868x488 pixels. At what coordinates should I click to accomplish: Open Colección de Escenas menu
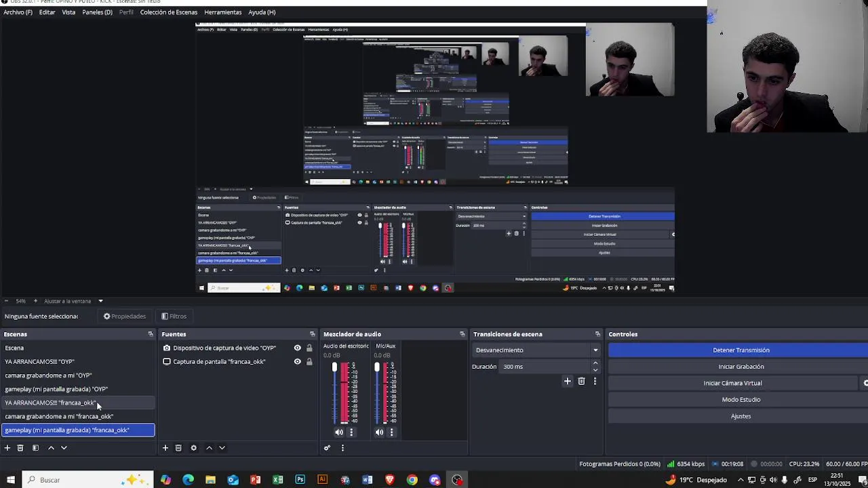169,12
